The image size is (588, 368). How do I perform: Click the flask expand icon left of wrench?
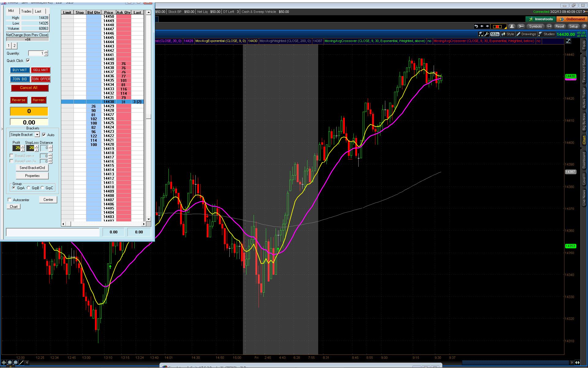pos(481,34)
